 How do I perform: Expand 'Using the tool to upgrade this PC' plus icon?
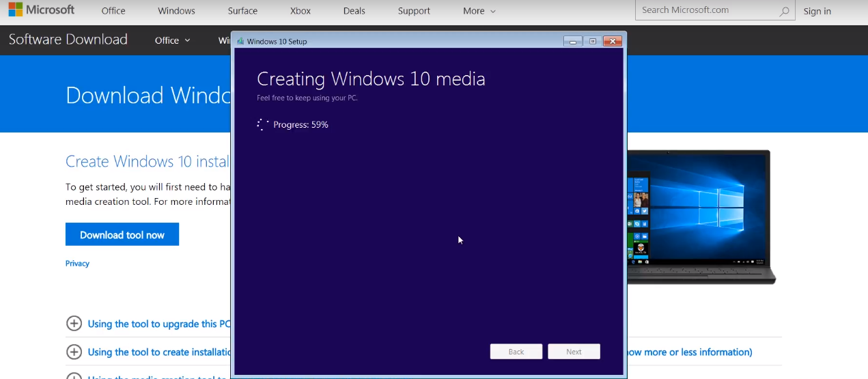[74, 324]
